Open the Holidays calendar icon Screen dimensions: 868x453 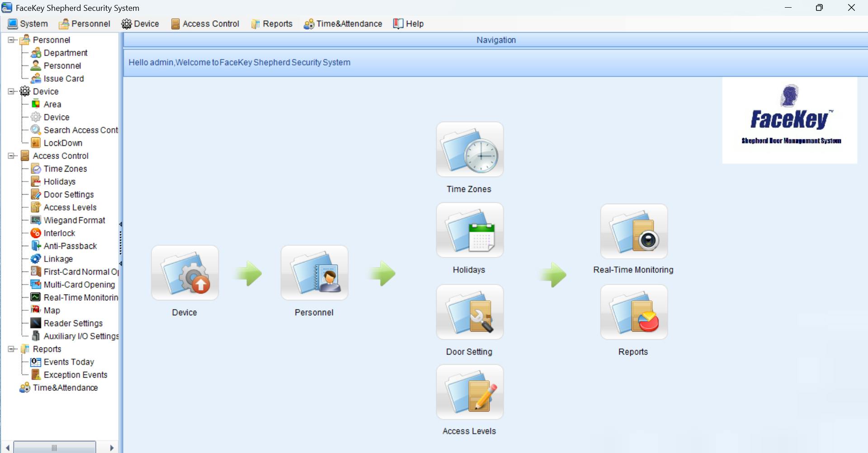(x=470, y=230)
